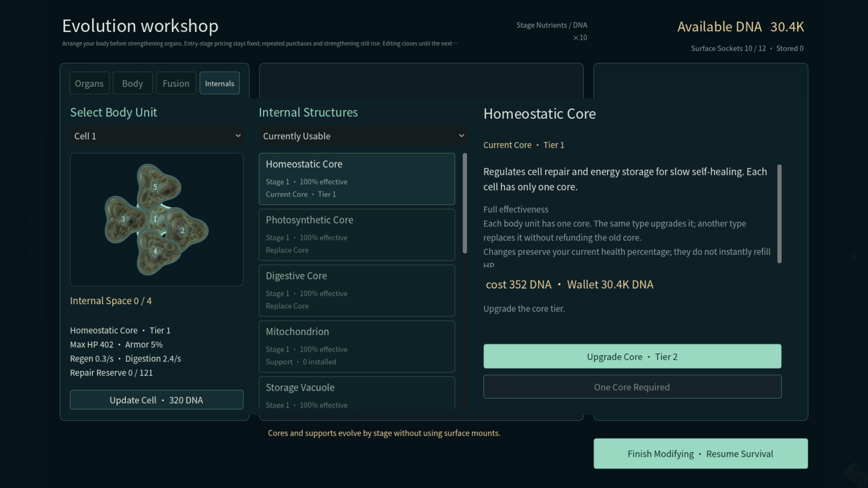Click the One Core Required button
This screenshot has height=488, width=868.
point(632,387)
